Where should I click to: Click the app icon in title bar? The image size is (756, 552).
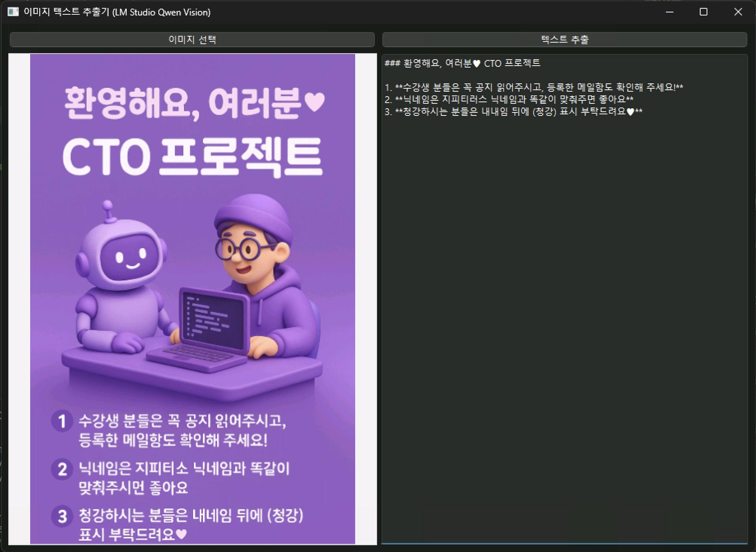pos(13,12)
